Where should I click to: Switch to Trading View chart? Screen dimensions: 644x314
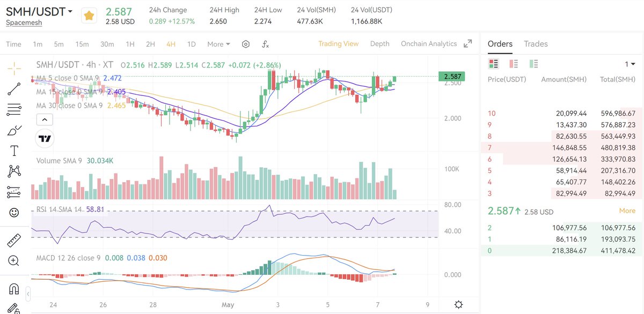[338, 44]
